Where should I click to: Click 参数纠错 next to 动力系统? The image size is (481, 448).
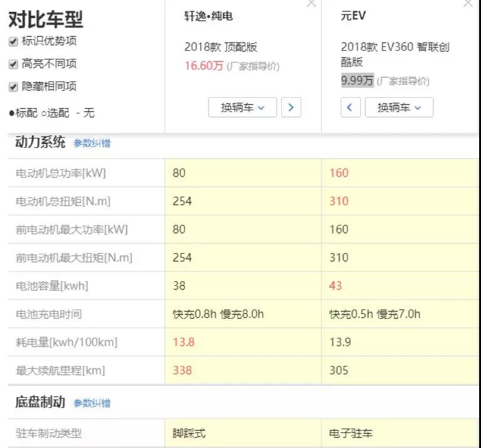click(92, 143)
